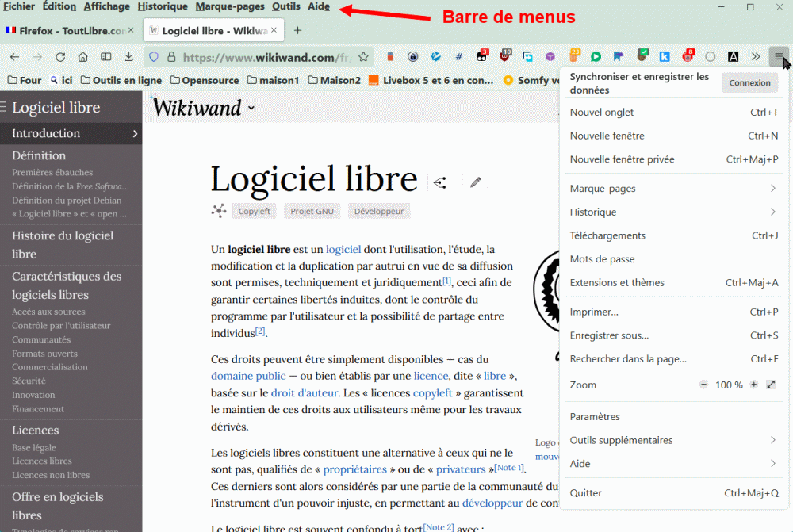Follow the 'droit d'auteur' link
Screen dimensions: 793x532
pos(304,393)
